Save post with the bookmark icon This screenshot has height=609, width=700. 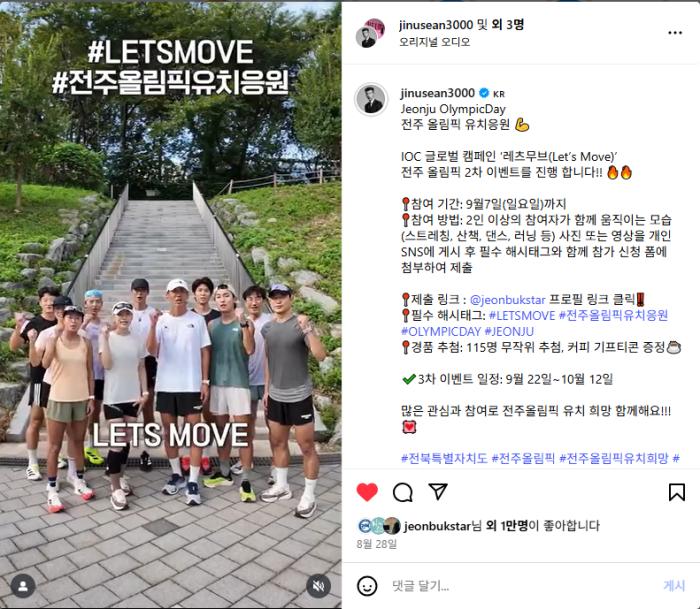677,492
